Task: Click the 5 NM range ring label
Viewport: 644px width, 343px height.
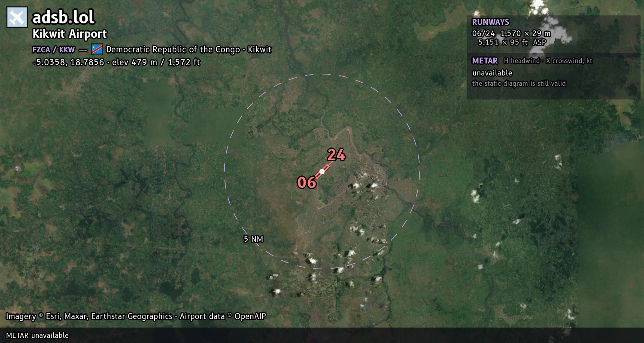Action: click(x=253, y=239)
